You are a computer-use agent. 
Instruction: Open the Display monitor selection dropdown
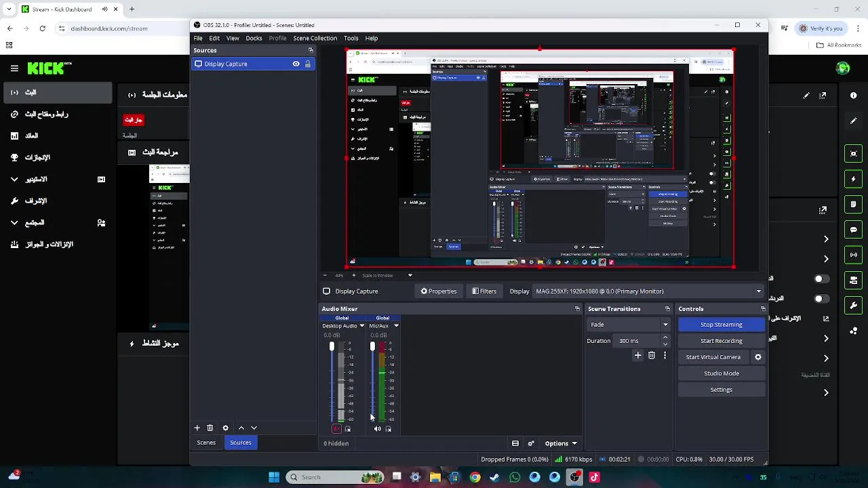tap(648, 291)
